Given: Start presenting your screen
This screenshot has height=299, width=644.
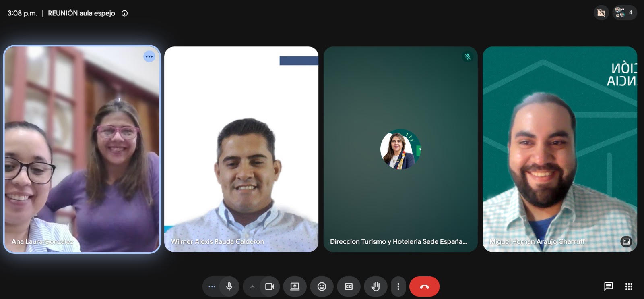Looking at the screenshot, I should 295,287.
